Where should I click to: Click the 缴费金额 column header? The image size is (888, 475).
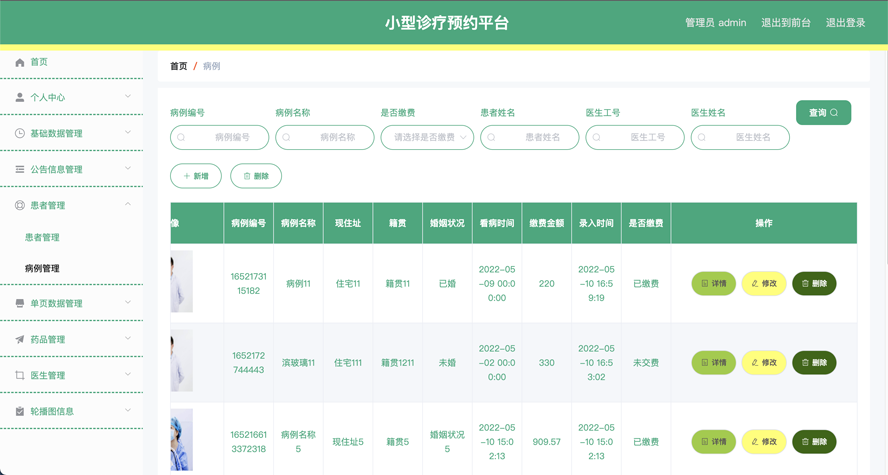coord(547,223)
